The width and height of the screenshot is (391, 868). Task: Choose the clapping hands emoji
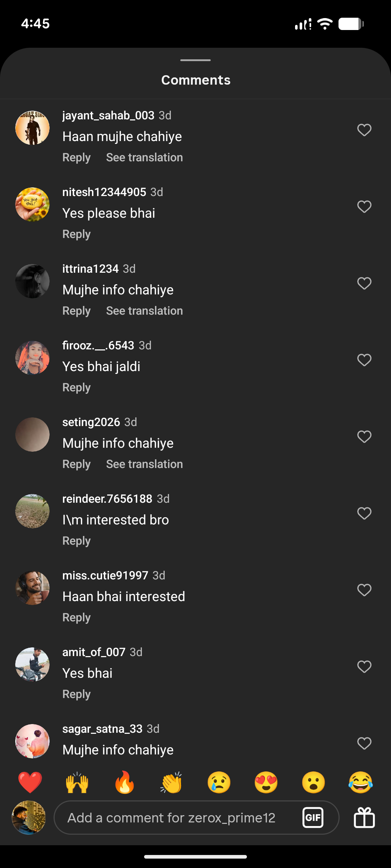coord(172,782)
